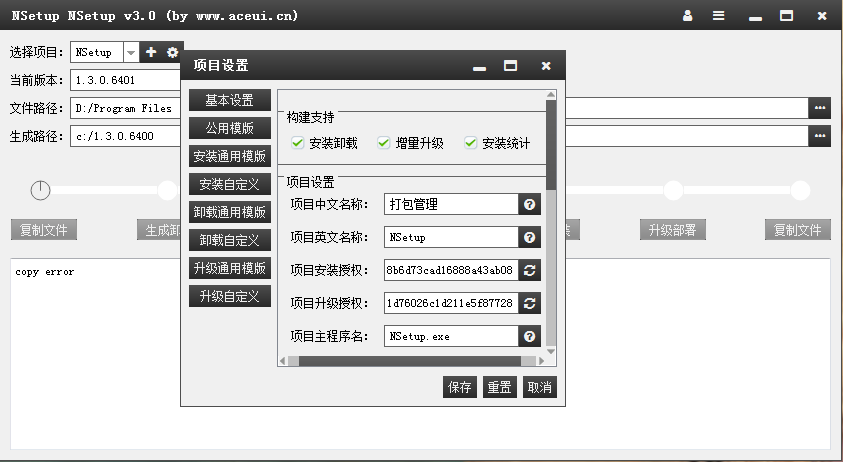Screen dimensions: 843x462
Task: Open user account icon in title bar
Action: [x=687, y=16]
